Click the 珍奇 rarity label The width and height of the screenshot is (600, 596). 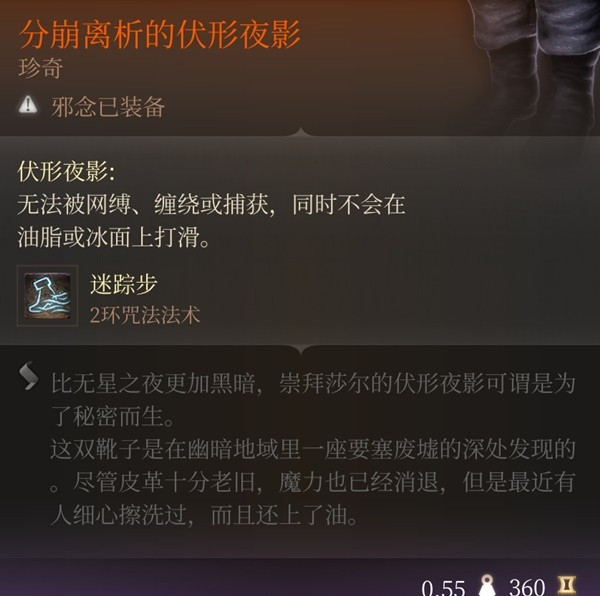point(40,69)
